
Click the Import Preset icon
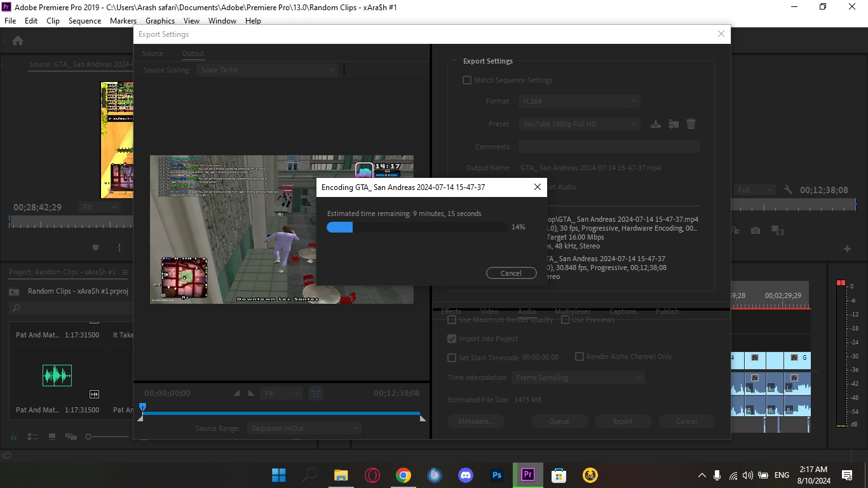[x=674, y=124]
